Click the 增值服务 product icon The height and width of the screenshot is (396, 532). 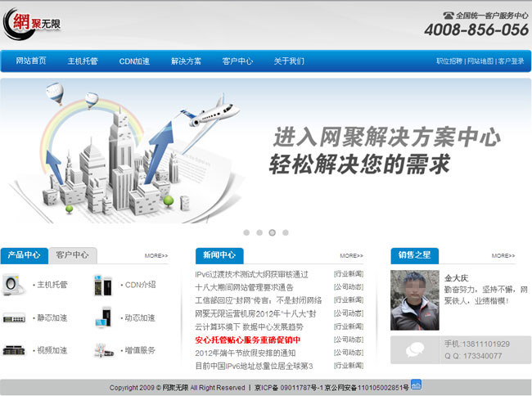pos(103,350)
